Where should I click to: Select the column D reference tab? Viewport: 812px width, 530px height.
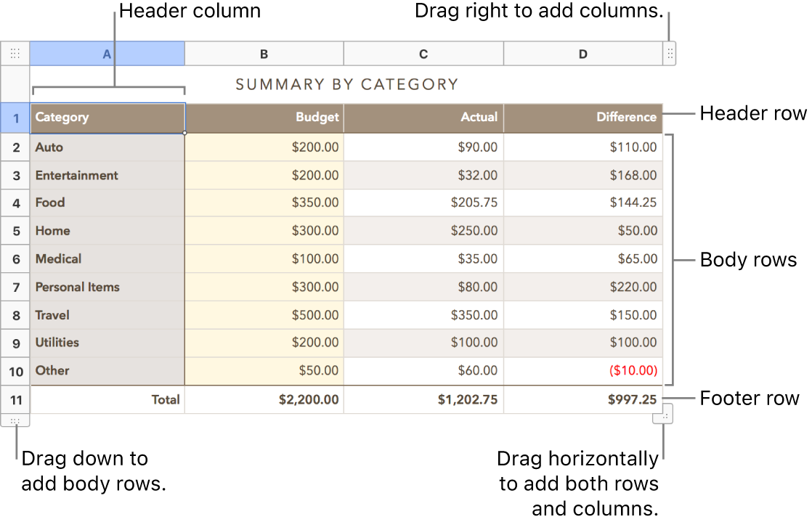click(582, 53)
